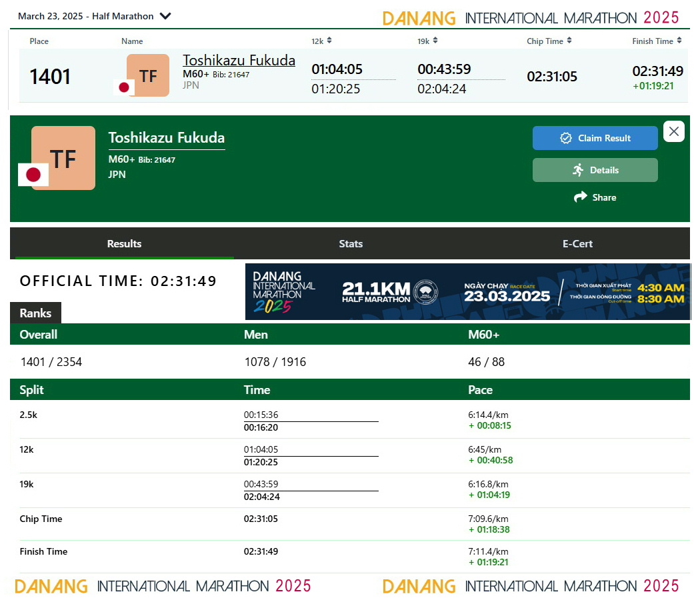Sort by Finish Time column arrows
This screenshot has height=600, width=700.
click(x=679, y=41)
